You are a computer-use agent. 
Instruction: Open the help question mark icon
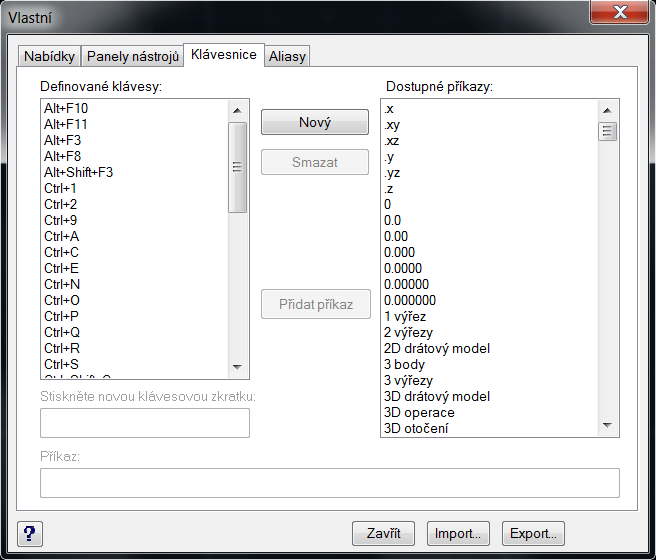click(x=30, y=534)
